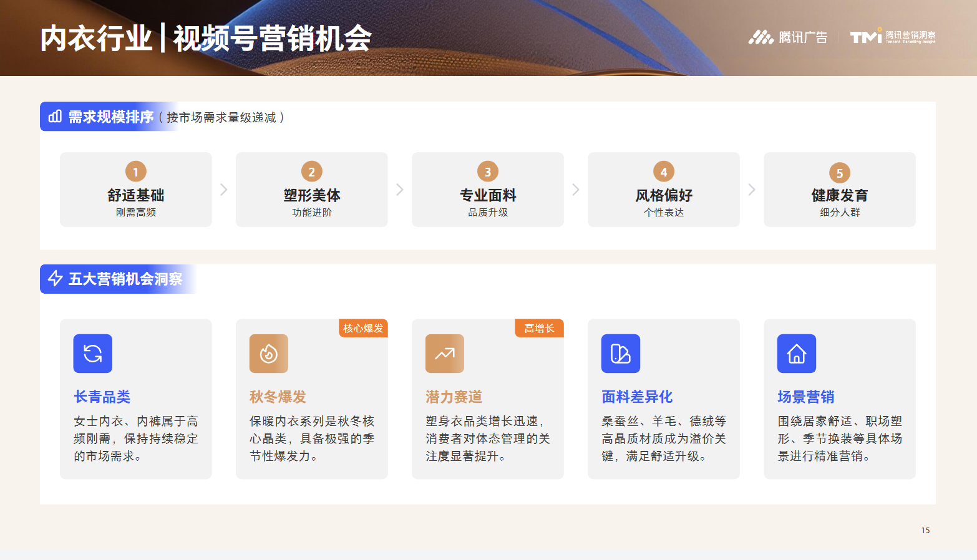The width and height of the screenshot is (977, 560).
Task: Click the flame icon above 秋冬爆发
Action: coord(269,354)
